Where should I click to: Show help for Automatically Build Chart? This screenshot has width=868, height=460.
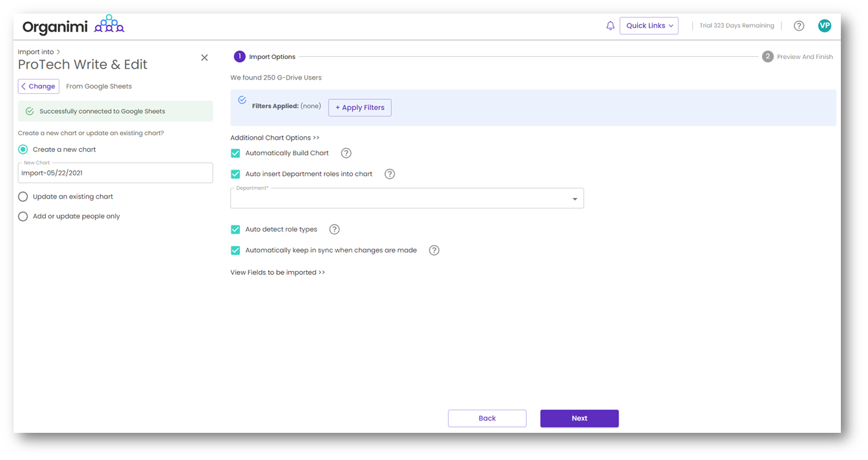click(346, 153)
